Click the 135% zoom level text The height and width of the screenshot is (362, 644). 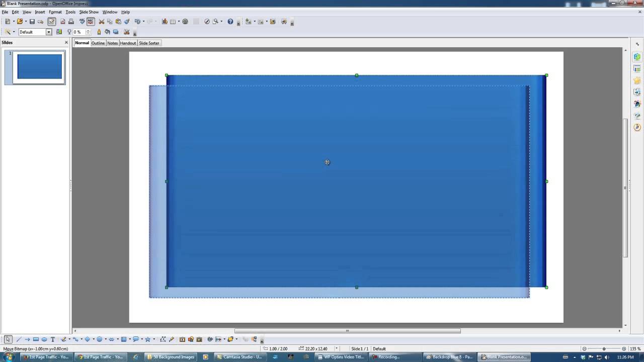[x=635, y=349]
